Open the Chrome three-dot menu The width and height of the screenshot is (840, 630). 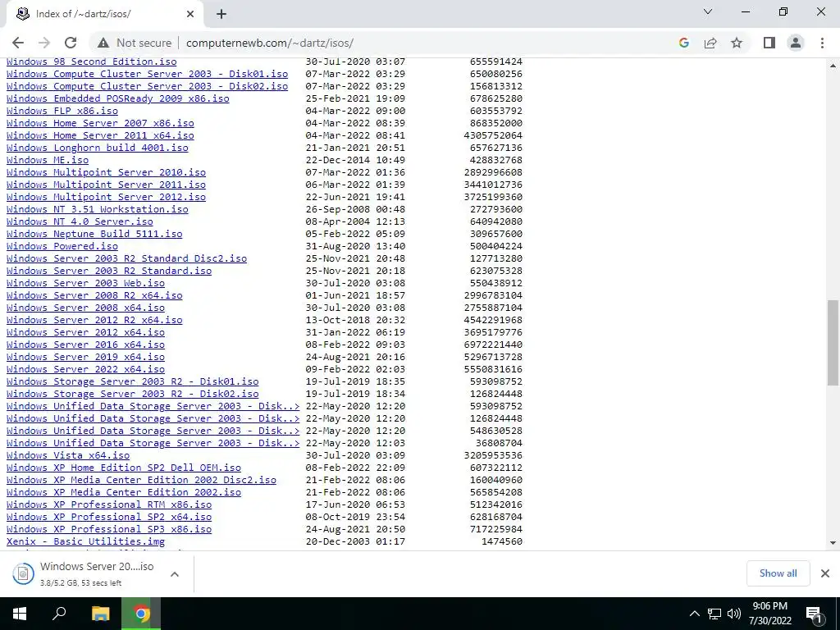822,43
